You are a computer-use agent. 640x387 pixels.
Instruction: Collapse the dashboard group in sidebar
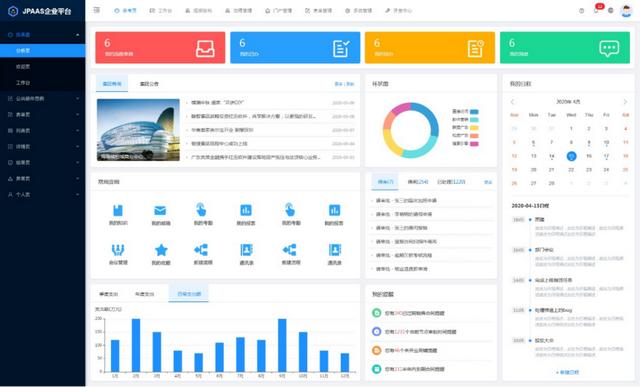(43, 35)
